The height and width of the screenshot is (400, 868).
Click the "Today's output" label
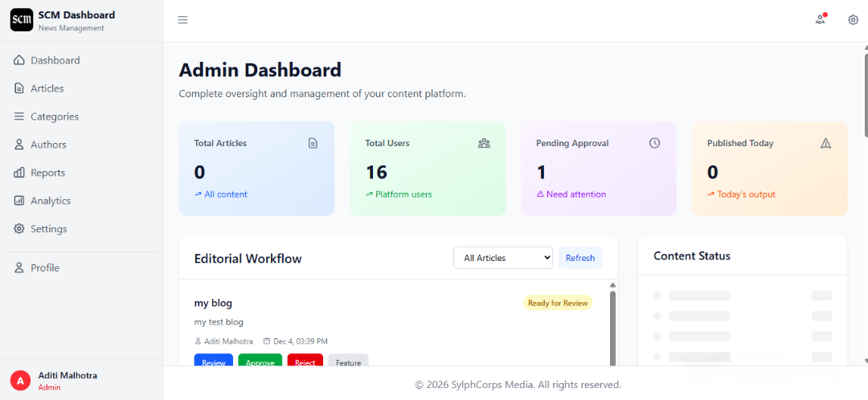click(x=746, y=194)
